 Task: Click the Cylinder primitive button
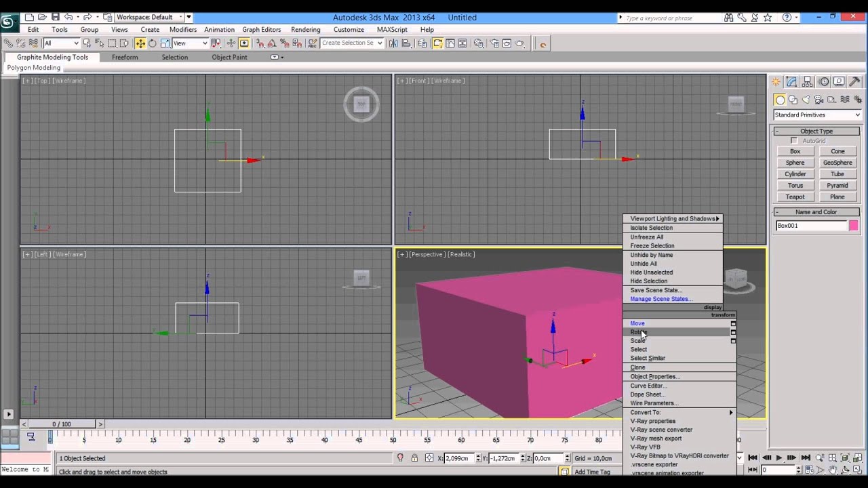795,174
